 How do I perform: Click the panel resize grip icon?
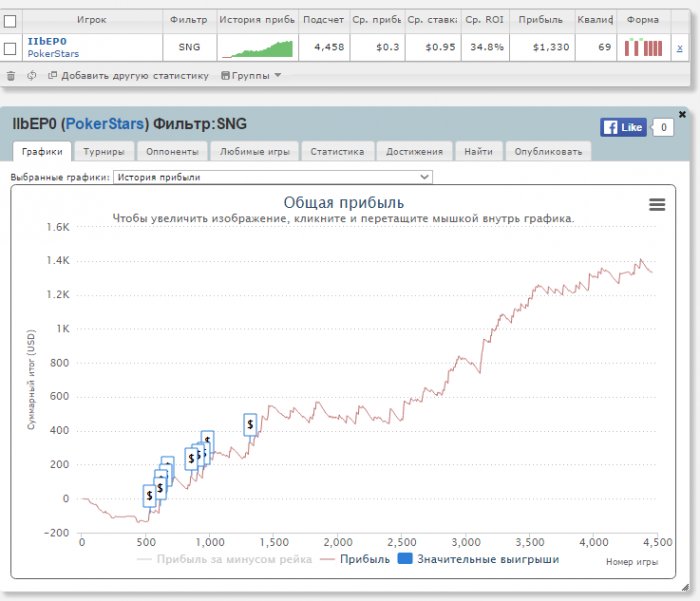click(686, 588)
